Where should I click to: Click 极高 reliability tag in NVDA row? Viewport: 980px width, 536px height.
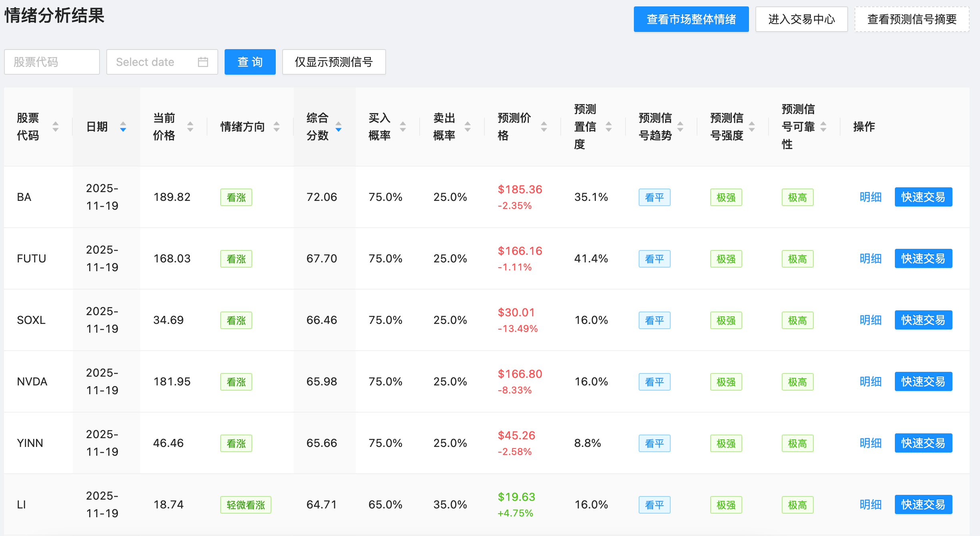pyautogui.click(x=798, y=382)
